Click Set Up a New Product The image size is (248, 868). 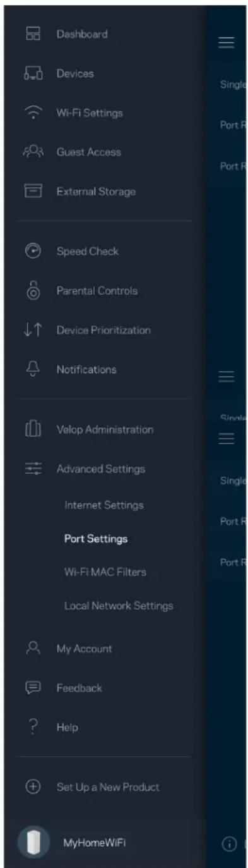coord(108,787)
